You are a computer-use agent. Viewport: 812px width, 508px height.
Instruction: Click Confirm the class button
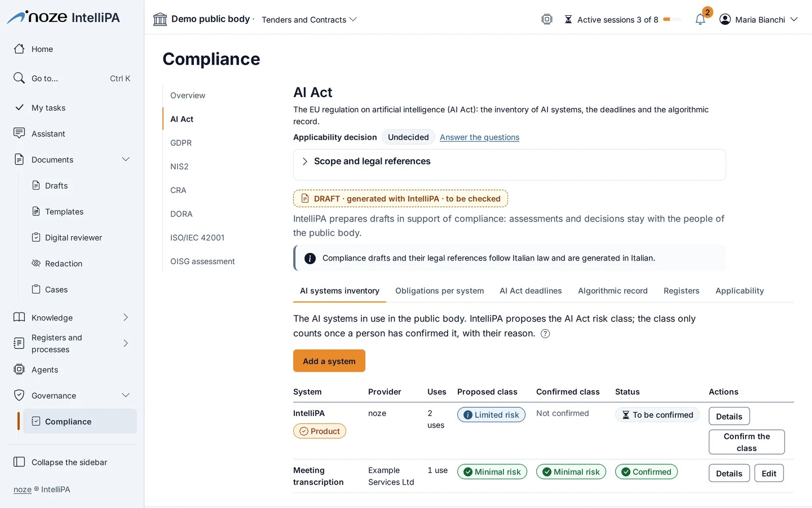point(747,442)
